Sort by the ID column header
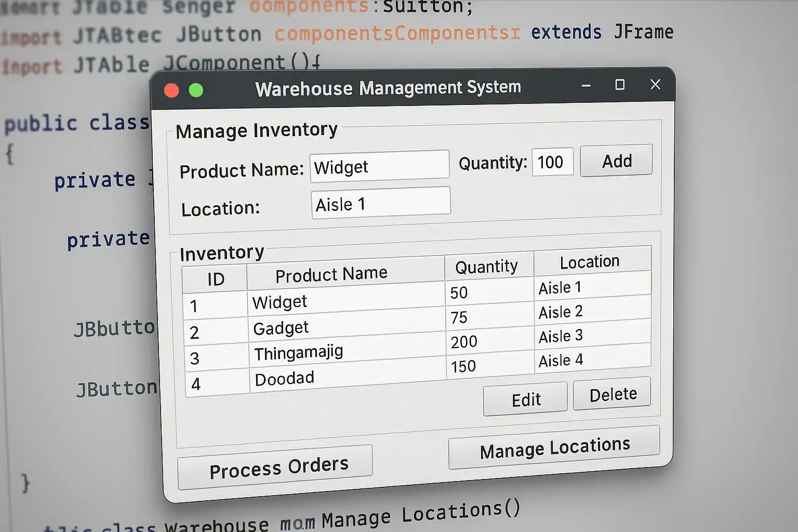 tap(215, 280)
